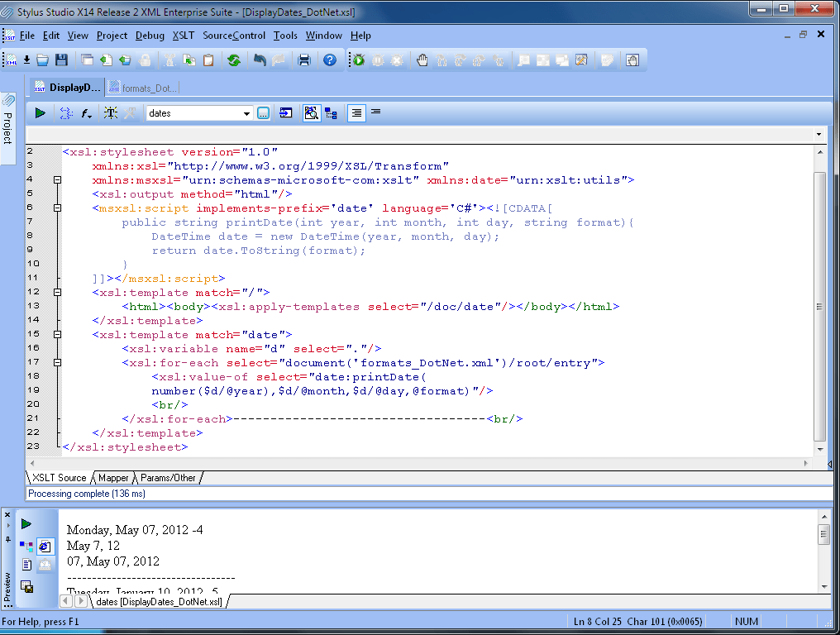The image size is (840, 635).
Task: Collapse the template match="date" block
Action: (56, 335)
